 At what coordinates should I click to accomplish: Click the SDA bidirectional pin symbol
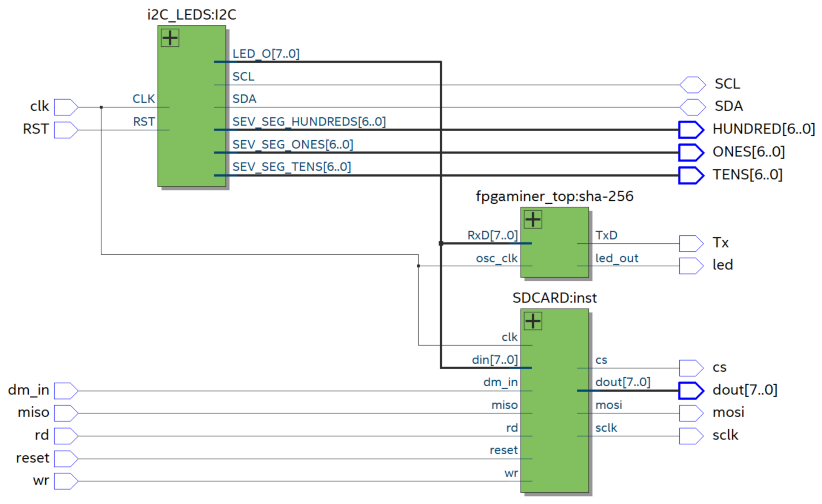click(x=692, y=107)
